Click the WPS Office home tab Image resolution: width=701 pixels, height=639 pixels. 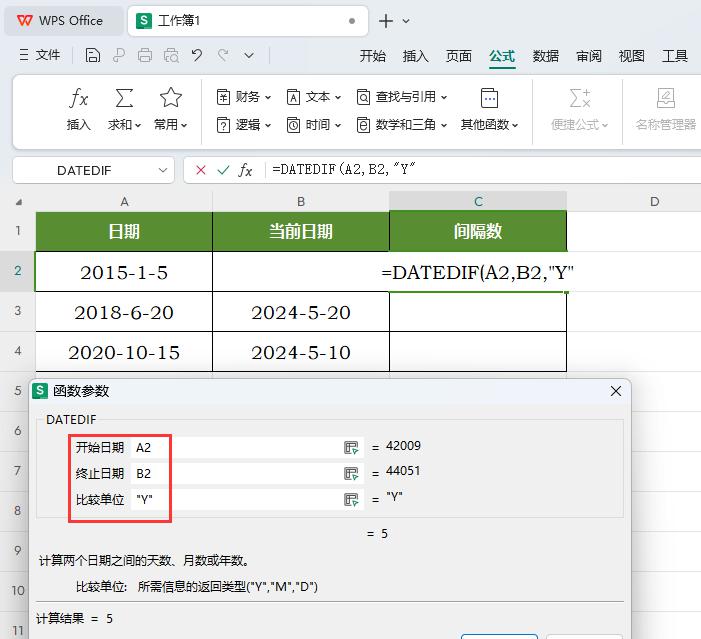coord(63,21)
